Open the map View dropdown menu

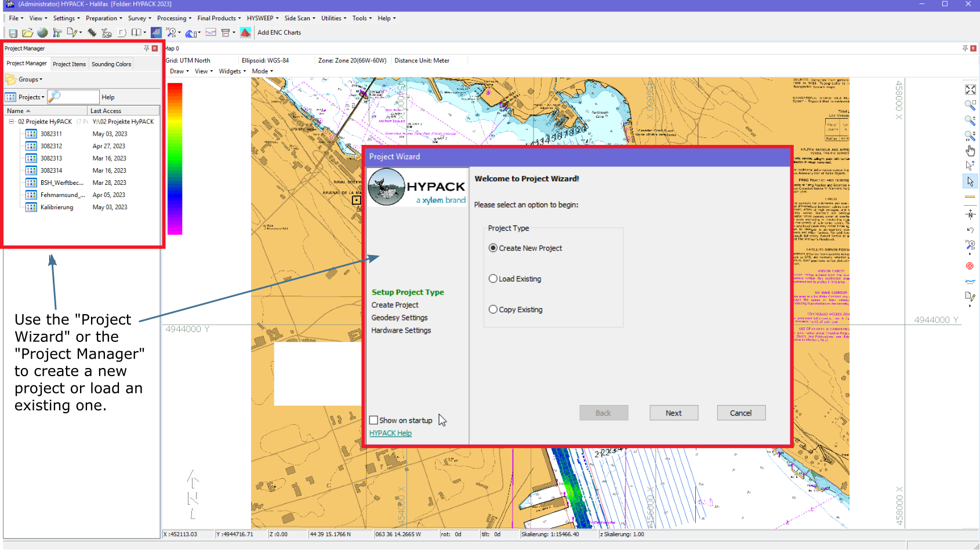click(x=204, y=71)
